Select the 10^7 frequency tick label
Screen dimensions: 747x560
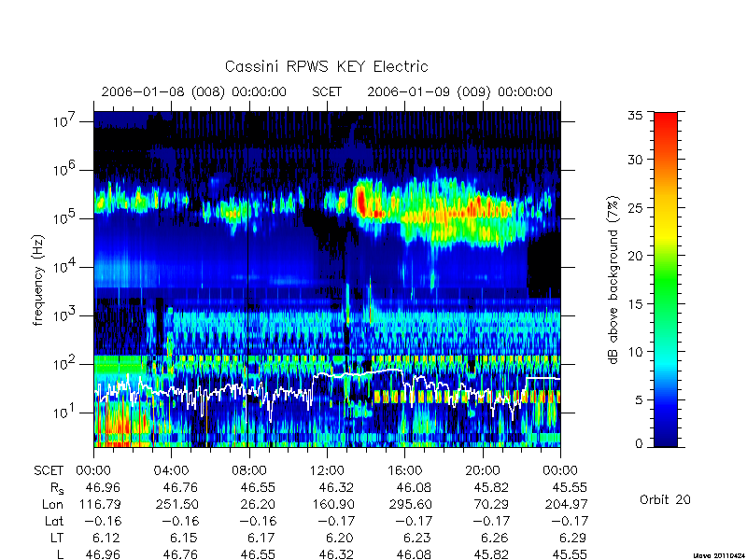65,120
